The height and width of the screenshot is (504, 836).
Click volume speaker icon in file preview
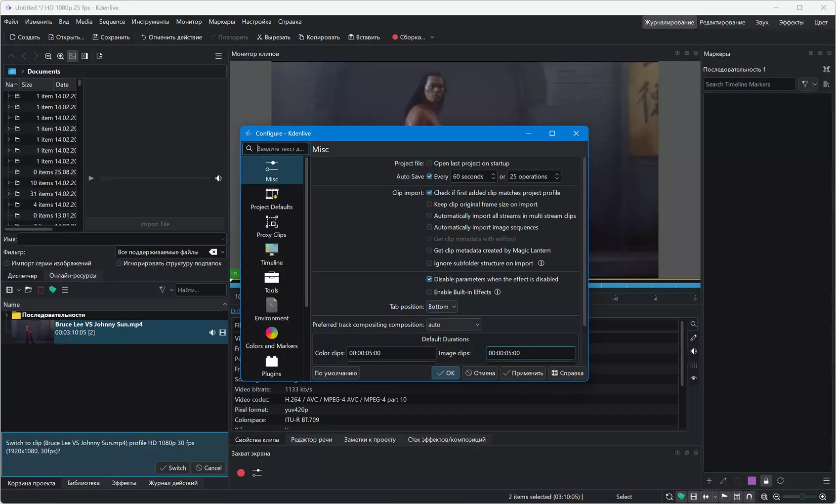point(218,178)
